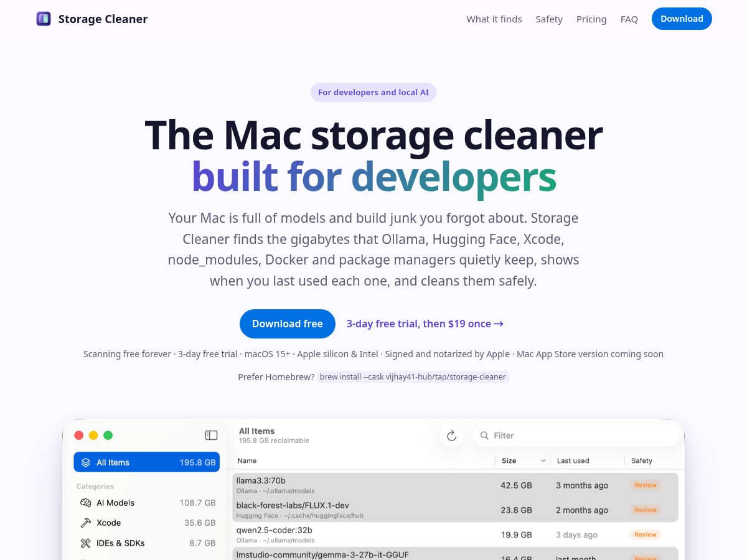Open the Size column sort chevron
Image resolution: width=747 pixels, height=560 pixels.
[x=543, y=461]
